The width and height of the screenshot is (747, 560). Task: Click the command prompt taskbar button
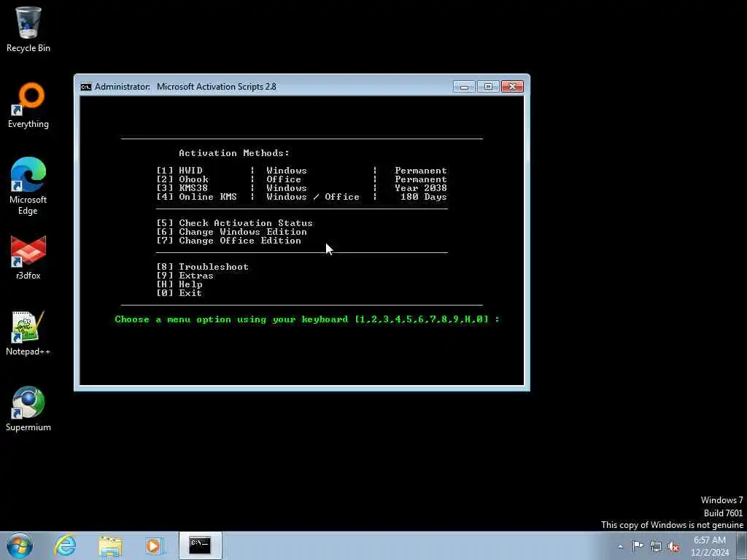point(200,545)
